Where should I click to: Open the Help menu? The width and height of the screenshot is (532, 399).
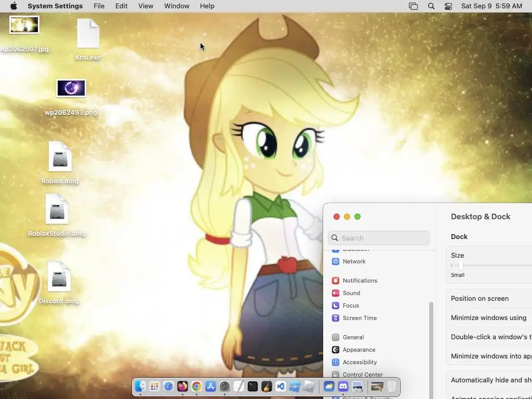coord(207,6)
